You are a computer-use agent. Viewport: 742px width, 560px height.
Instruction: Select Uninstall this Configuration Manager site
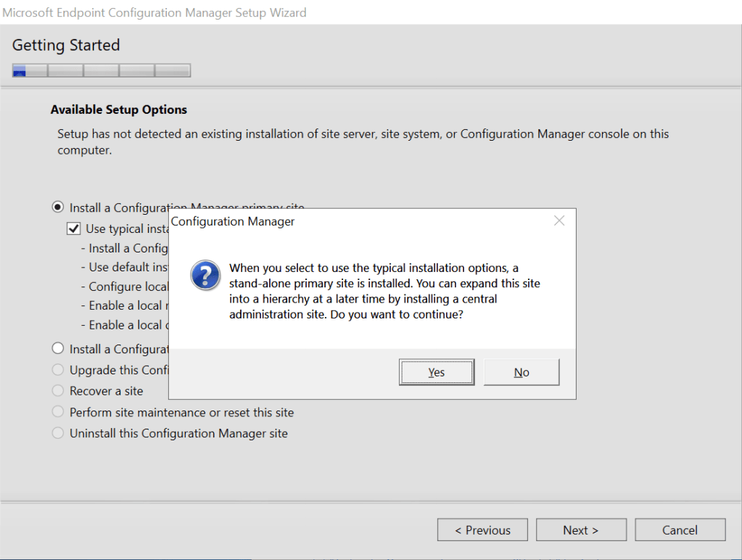(x=58, y=433)
